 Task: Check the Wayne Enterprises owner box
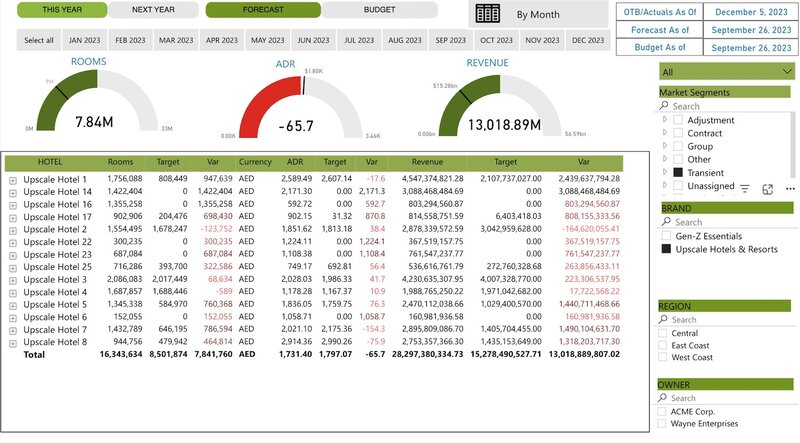point(662,424)
